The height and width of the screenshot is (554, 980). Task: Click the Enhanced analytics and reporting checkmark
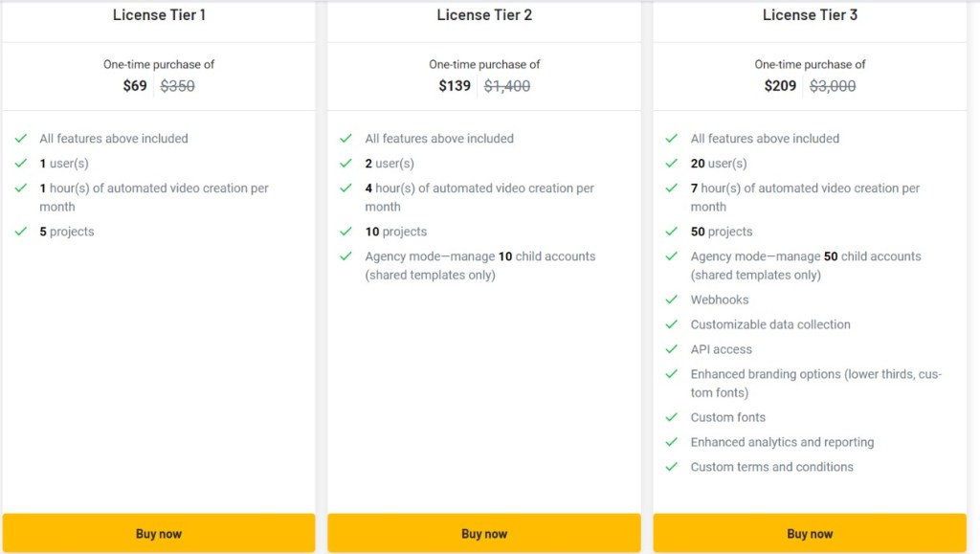click(672, 442)
